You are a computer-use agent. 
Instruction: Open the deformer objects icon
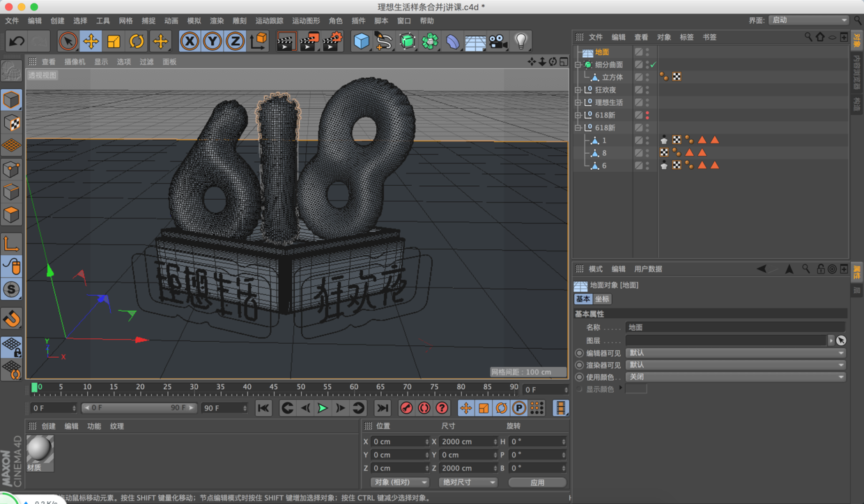pos(453,42)
